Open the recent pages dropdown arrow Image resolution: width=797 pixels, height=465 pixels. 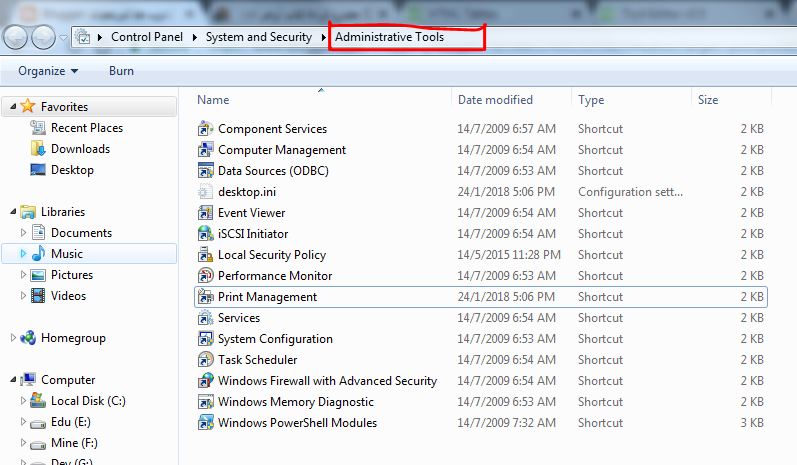pos(63,37)
